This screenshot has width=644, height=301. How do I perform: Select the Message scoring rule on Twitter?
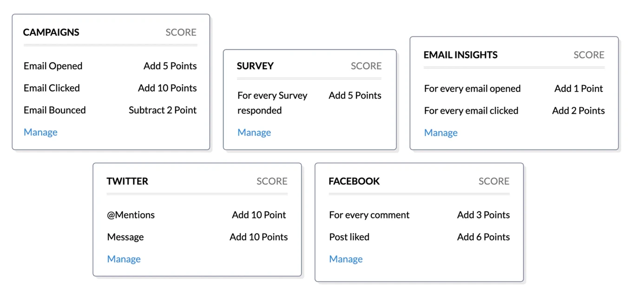pyautogui.click(x=125, y=237)
